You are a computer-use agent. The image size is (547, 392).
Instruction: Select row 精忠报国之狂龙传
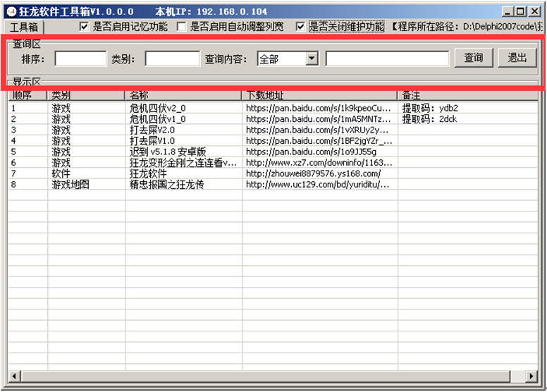(x=273, y=184)
